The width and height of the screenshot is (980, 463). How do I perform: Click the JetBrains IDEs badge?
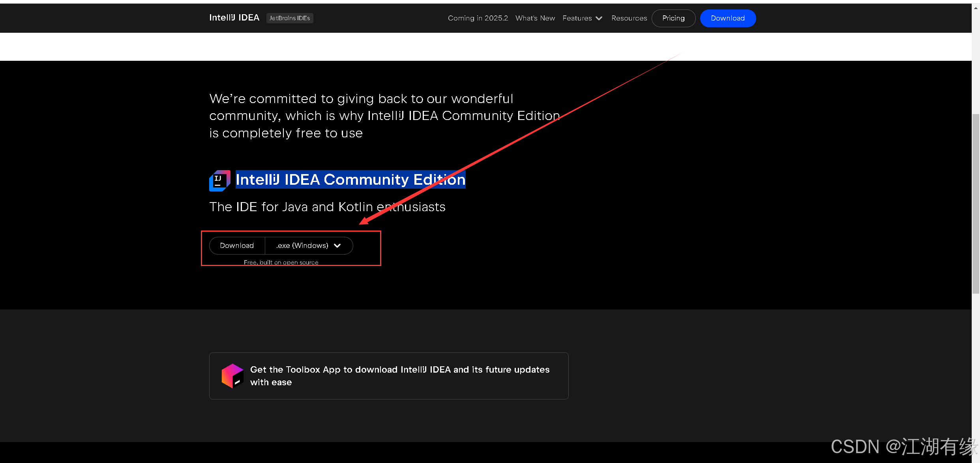pos(290,18)
